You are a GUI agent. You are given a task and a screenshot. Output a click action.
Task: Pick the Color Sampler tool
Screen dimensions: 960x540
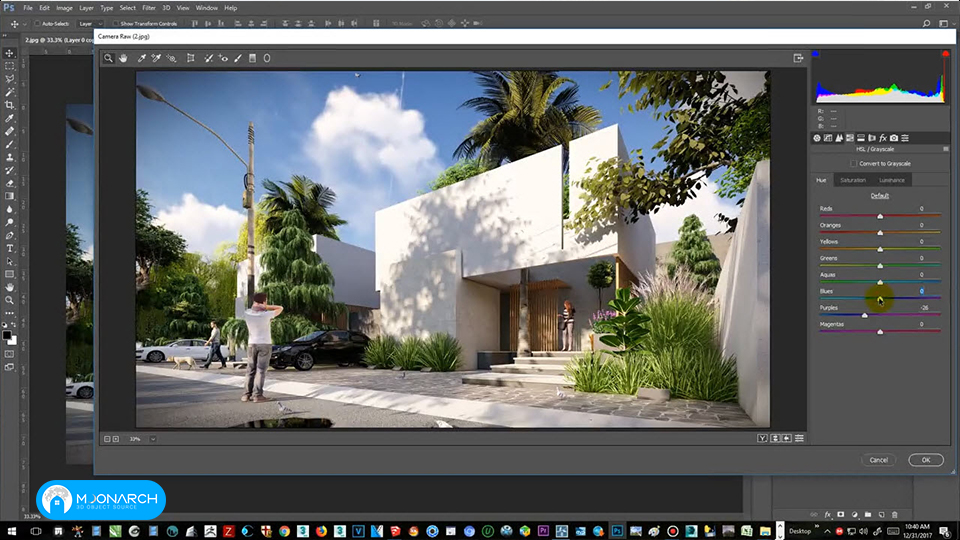click(x=156, y=58)
